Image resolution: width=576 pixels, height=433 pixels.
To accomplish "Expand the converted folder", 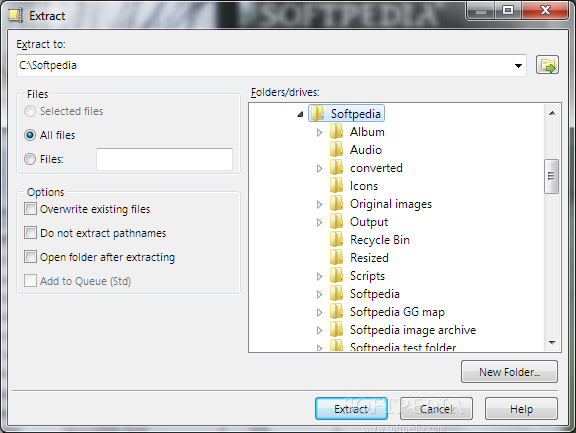I will pos(319,168).
